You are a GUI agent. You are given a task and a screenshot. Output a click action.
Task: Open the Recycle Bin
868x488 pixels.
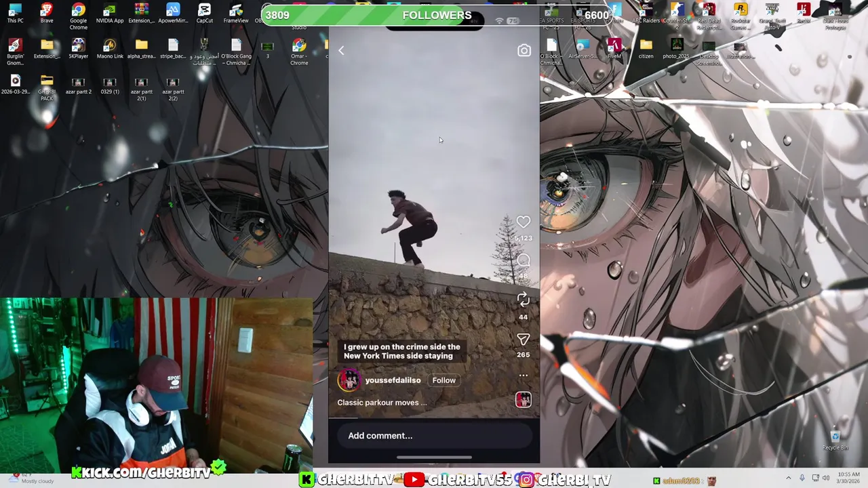pos(835,441)
